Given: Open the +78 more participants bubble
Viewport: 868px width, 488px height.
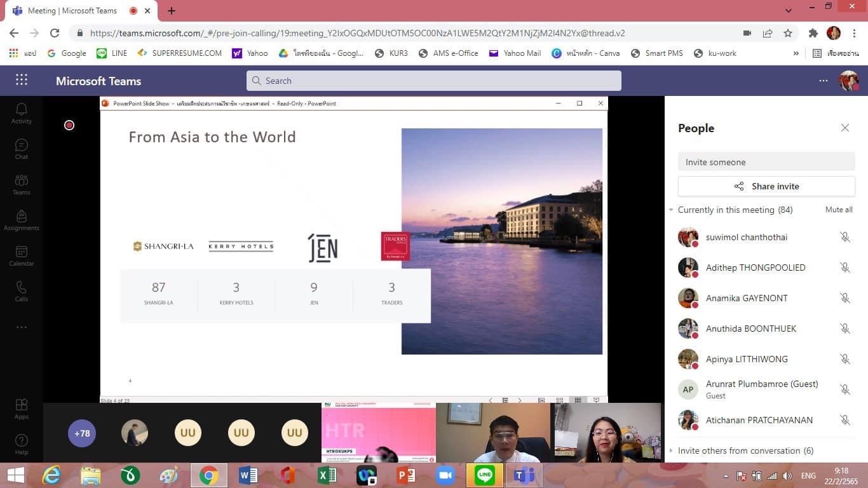Looking at the screenshot, I should [82, 433].
